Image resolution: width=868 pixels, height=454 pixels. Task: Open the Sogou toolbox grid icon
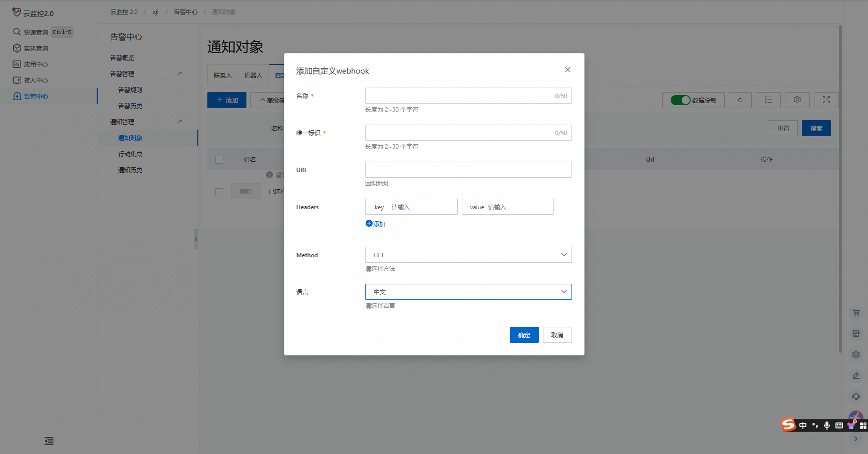(x=863, y=425)
